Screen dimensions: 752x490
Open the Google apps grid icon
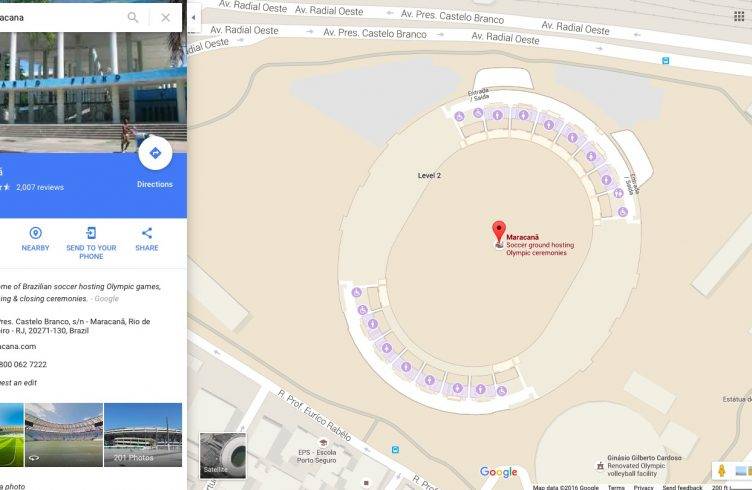(x=739, y=17)
